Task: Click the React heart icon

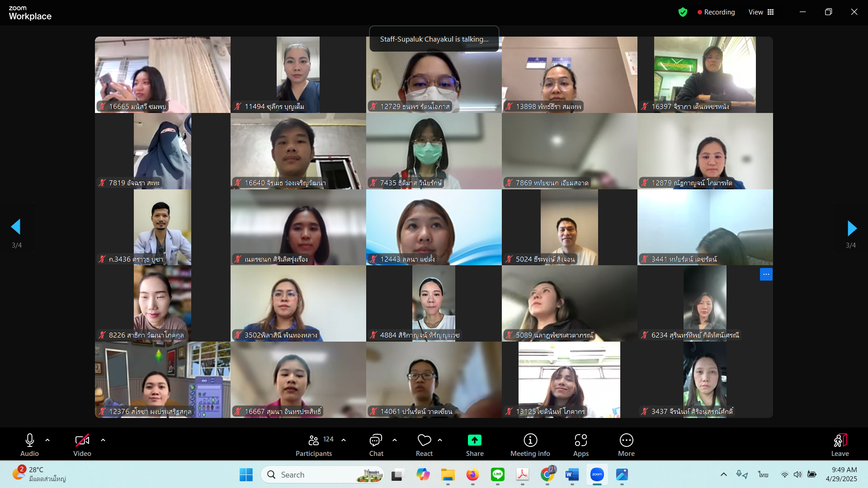Action: [x=424, y=441]
